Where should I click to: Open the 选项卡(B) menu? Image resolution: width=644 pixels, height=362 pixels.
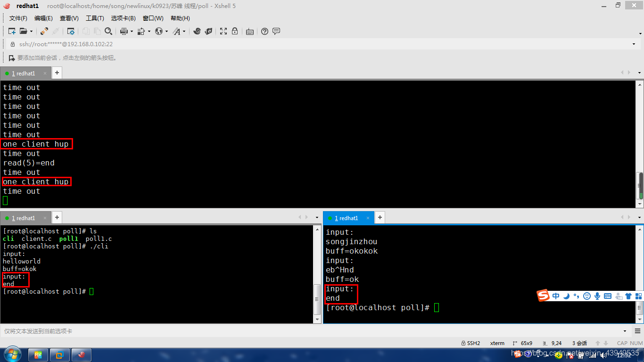(x=123, y=18)
